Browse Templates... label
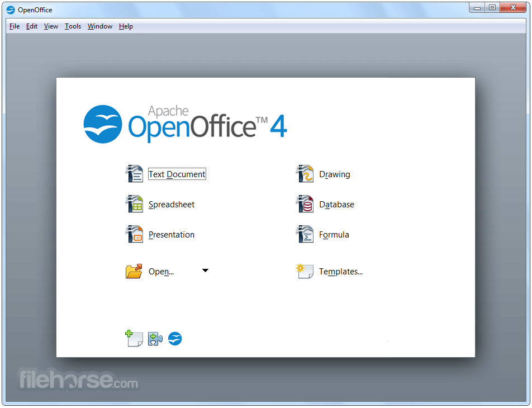532x408 pixels. click(341, 272)
